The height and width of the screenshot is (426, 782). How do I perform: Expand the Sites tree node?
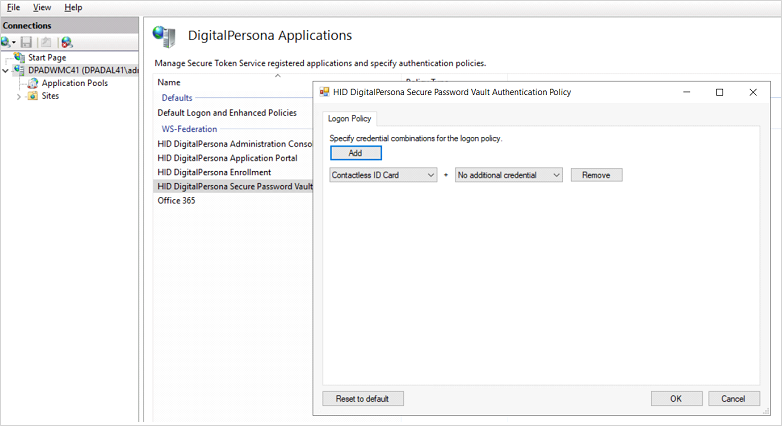pos(19,96)
